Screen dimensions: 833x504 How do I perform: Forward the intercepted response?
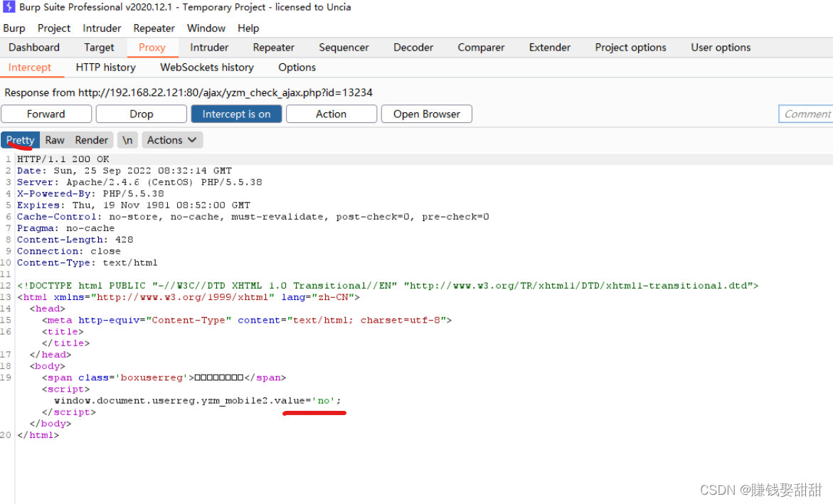[46, 114]
